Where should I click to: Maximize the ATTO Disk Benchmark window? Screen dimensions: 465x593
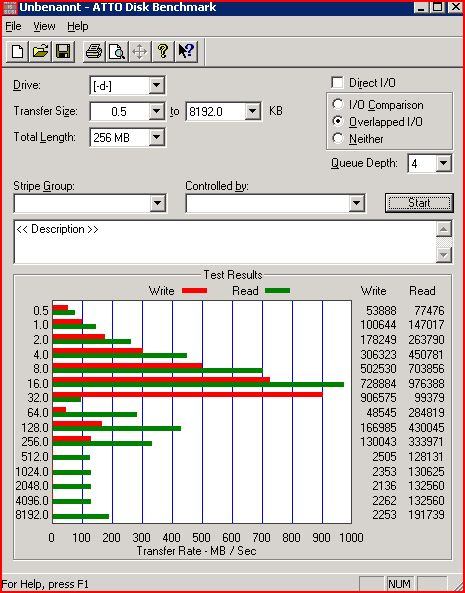(x=437, y=8)
